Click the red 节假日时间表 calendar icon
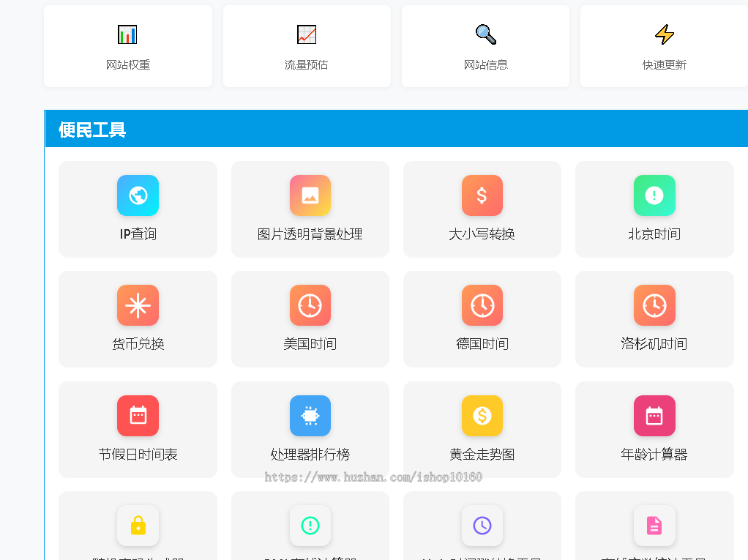This screenshot has width=748, height=560. pos(138,416)
